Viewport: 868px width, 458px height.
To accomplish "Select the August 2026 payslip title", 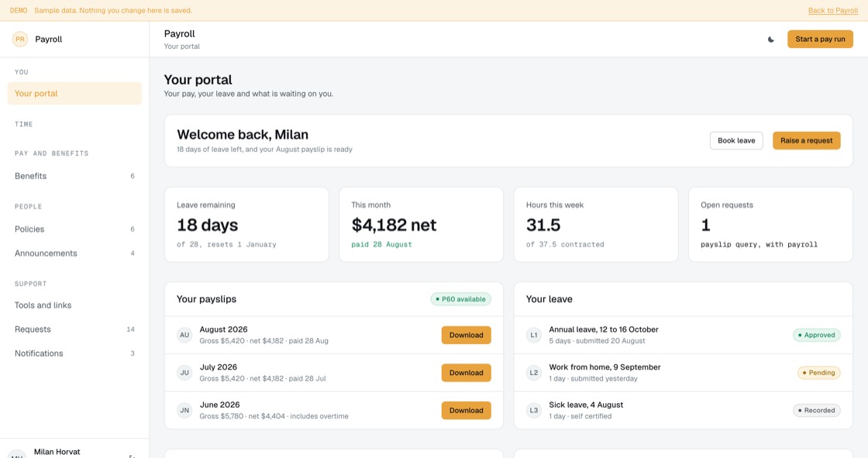I will 224,329.
